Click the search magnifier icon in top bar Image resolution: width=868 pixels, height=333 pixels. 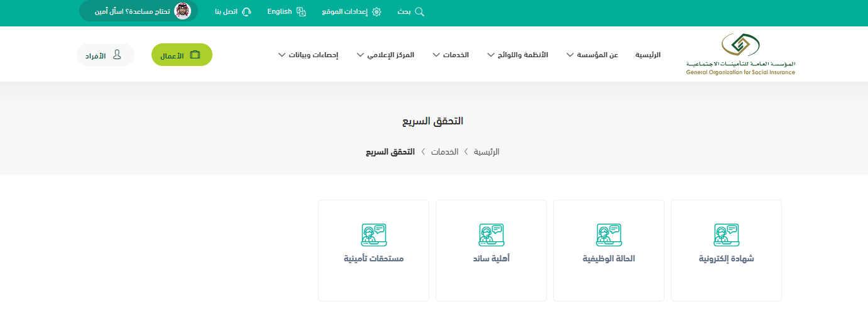click(x=420, y=12)
